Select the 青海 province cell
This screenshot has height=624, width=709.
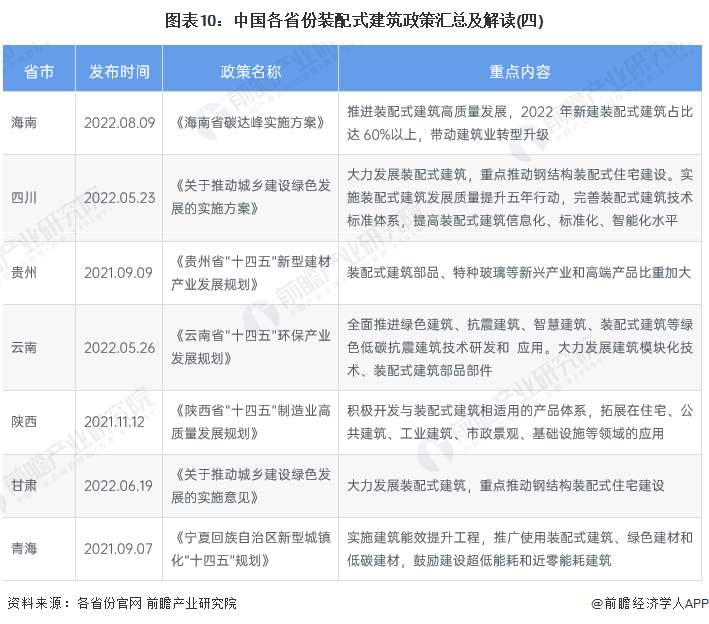25,548
